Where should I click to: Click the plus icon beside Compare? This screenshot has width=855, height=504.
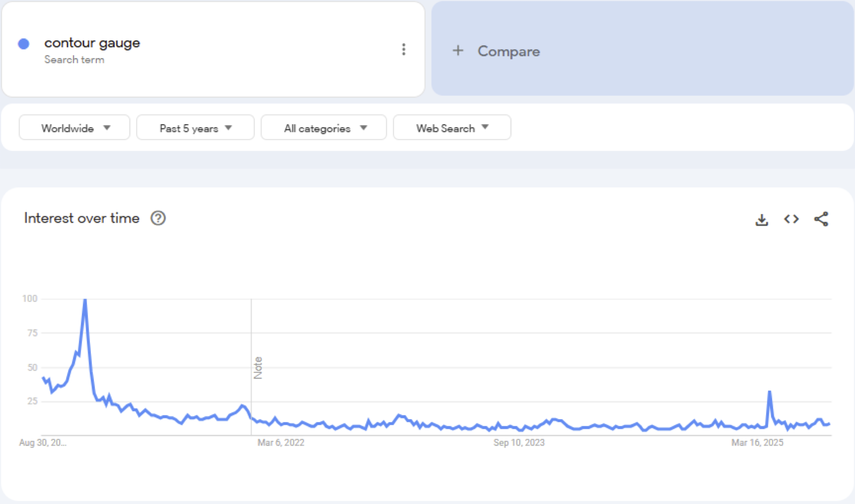click(458, 51)
